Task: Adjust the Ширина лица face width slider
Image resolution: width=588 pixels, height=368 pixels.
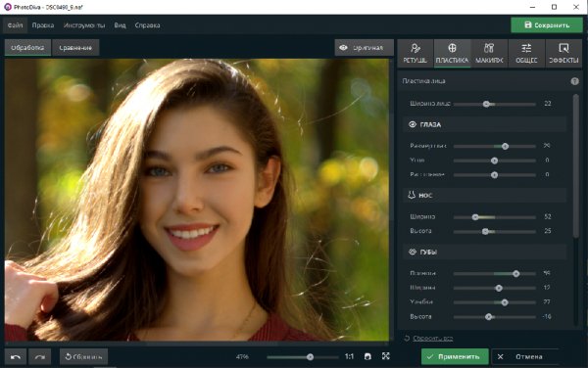Action: pyautogui.click(x=494, y=104)
